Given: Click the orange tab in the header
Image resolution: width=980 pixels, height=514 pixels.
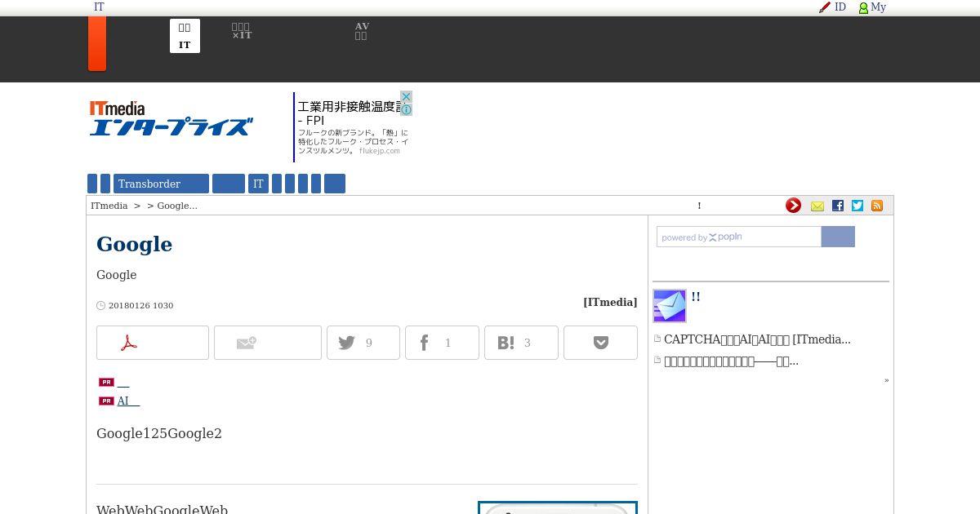Looking at the screenshot, I should point(97,43).
